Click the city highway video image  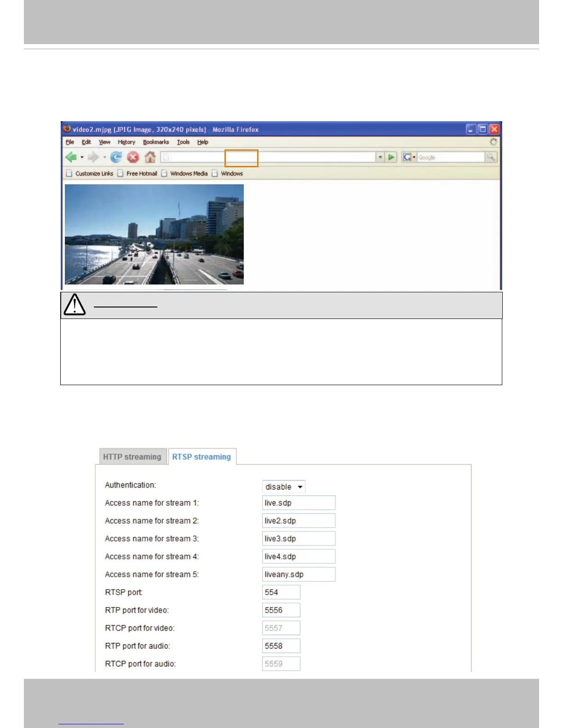[154, 234]
